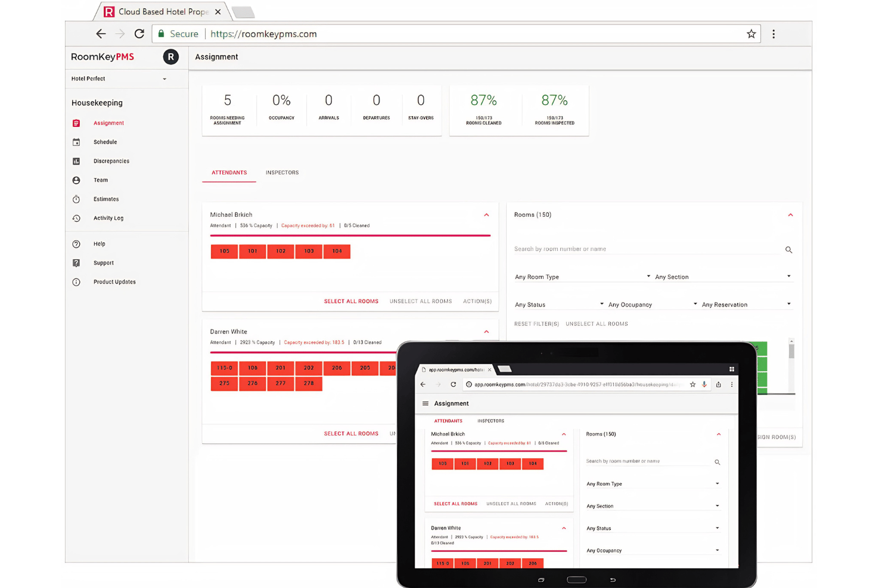Viewport: 882px width, 588px height.
Task: Select room 275 under Darren White
Action: pos(225,384)
